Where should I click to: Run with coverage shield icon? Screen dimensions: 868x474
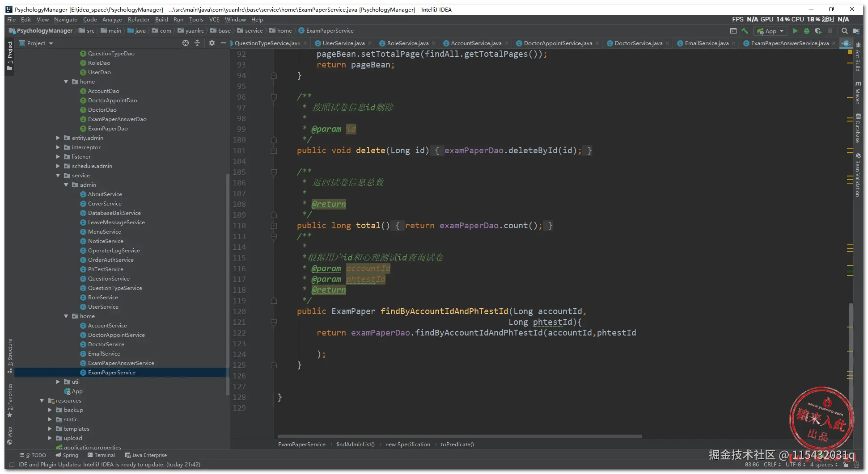click(818, 31)
